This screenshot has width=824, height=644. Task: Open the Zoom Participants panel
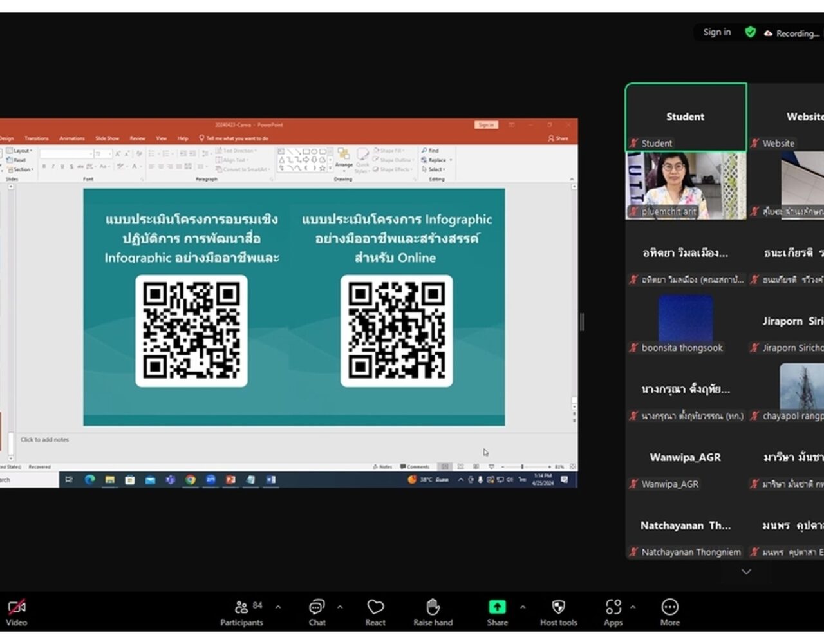pos(241,613)
